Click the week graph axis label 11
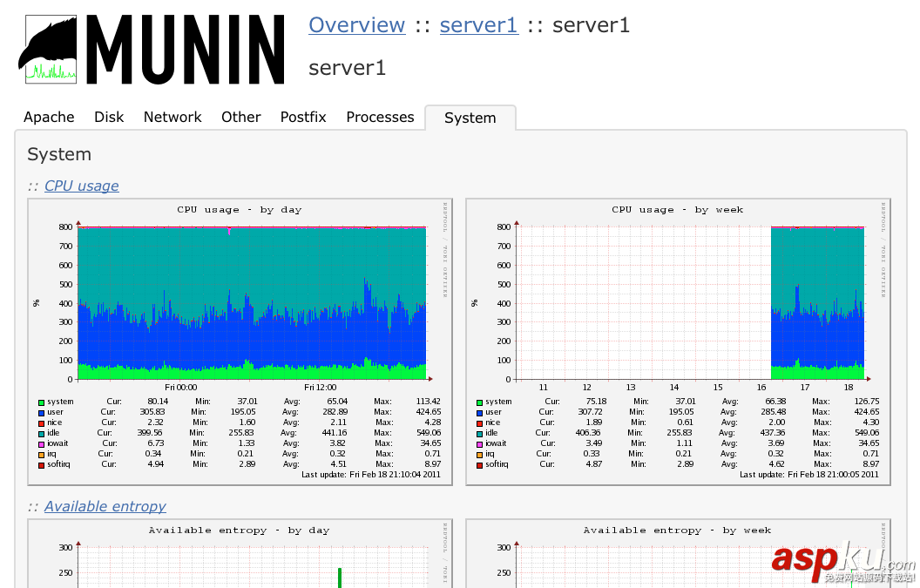Image resolution: width=920 pixels, height=588 pixels. coord(543,388)
